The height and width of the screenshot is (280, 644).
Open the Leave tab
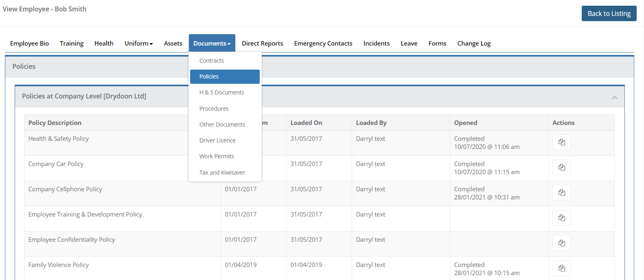[x=409, y=44]
